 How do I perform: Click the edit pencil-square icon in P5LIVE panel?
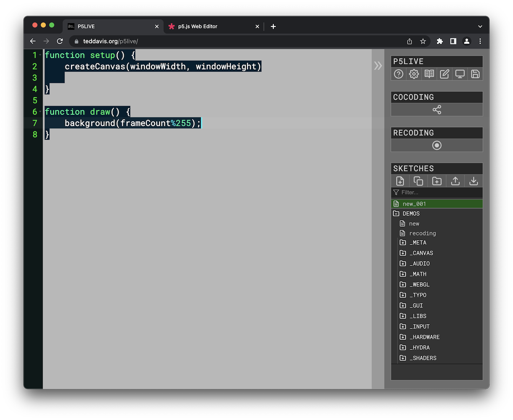pos(444,74)
